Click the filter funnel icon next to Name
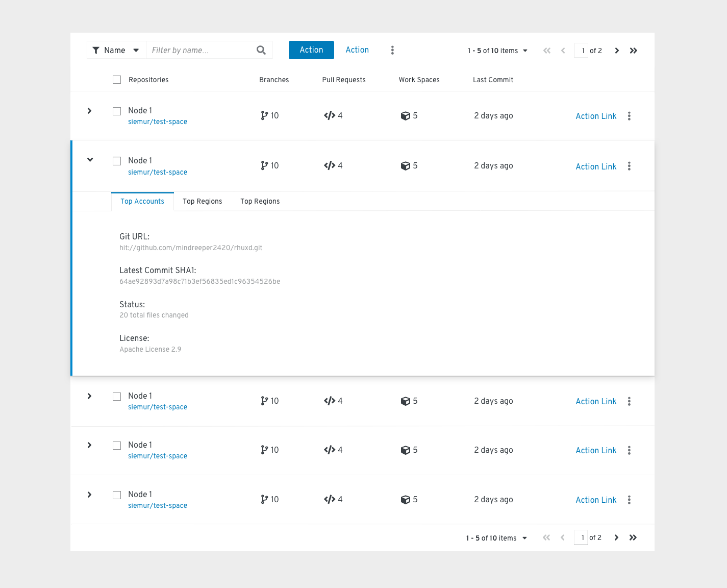Screen dimensions: 727x588 pyautogui.click(x=96, y=50)
